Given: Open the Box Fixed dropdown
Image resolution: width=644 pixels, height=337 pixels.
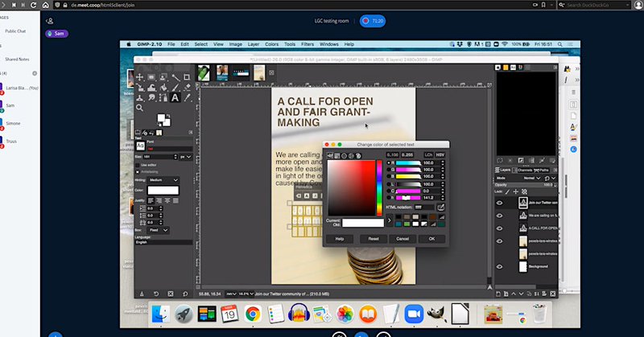Looking at the screenshot, I should [x=158, y=230].
